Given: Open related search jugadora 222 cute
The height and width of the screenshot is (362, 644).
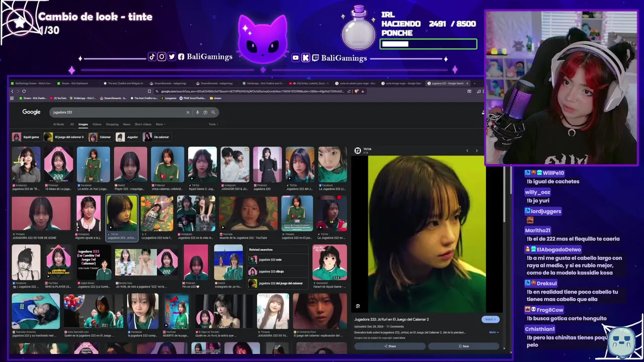Looking at the screenshot, I should pyautogui.click(x=277, y=259).
